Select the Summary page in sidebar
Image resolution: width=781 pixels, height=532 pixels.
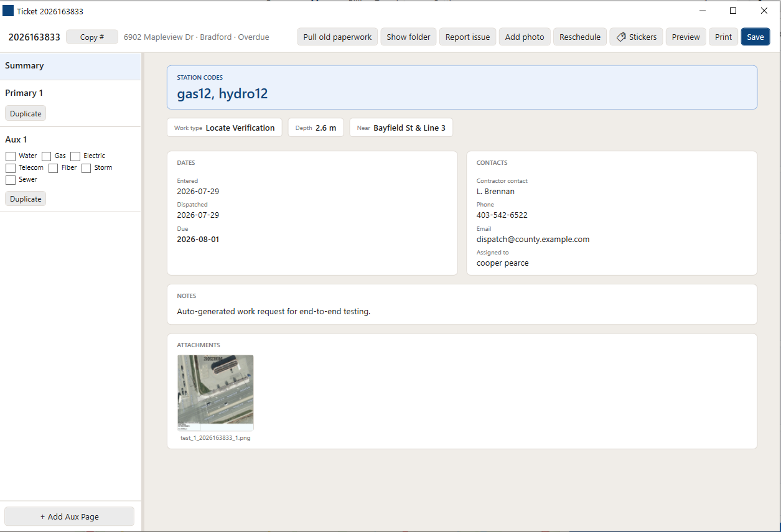(x=70, y=66)
